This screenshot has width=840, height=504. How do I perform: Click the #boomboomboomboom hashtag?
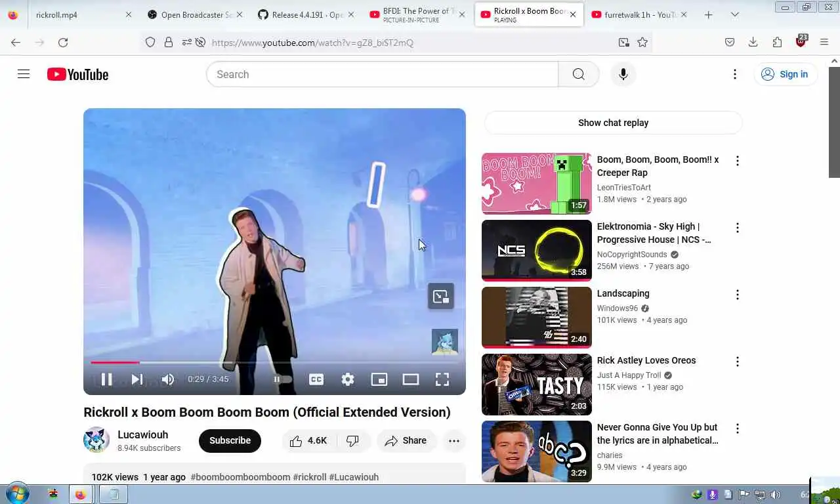click(x=240, y=477)
